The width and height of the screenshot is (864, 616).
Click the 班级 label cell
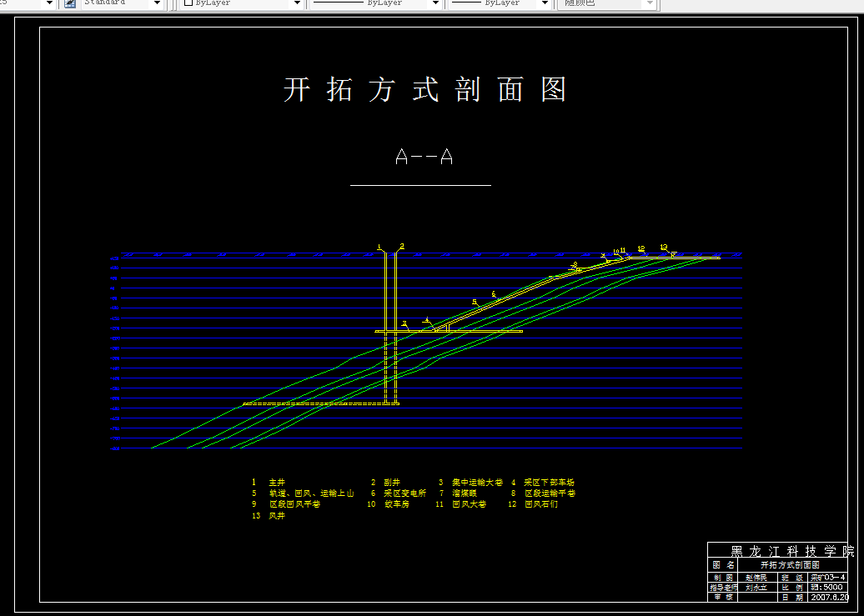792,578
